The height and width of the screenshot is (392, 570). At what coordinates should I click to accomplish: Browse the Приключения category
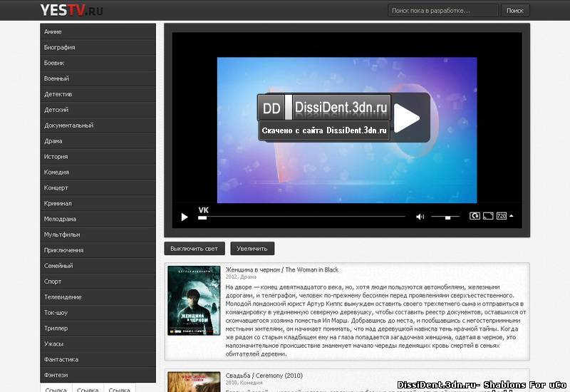(x=98, y=251)
